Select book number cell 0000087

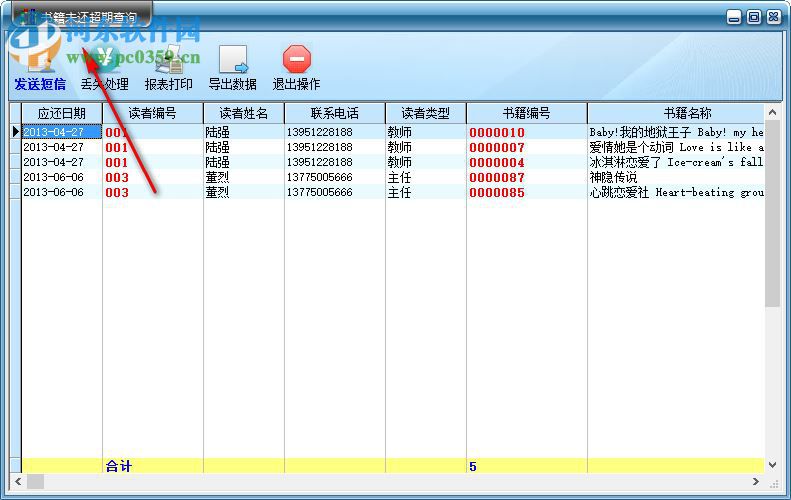[x=527, y=178]
